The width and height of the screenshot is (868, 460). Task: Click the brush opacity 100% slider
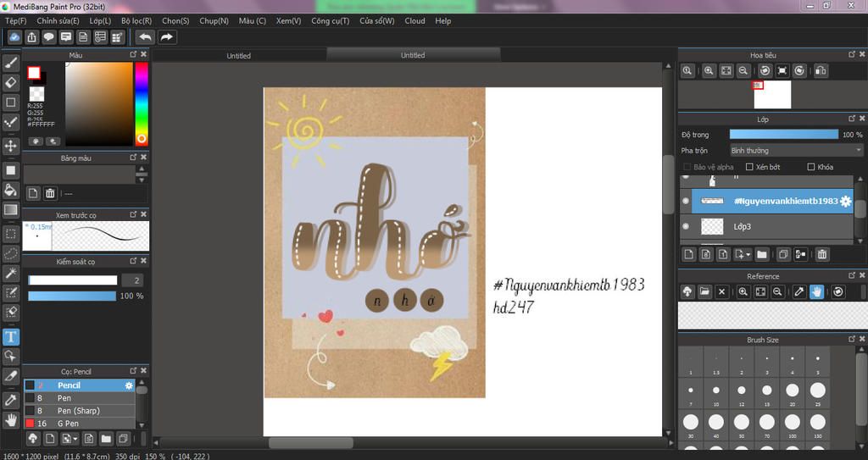tap(72, 297)
